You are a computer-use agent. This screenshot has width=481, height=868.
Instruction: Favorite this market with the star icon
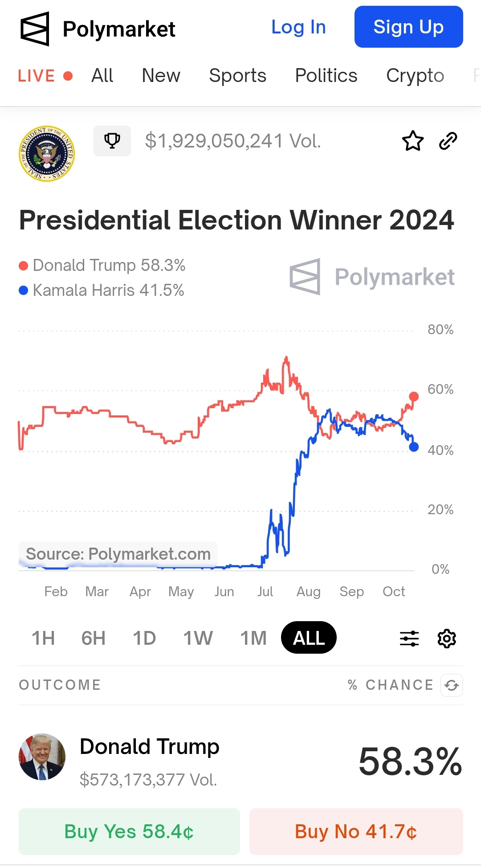(413, 141)
